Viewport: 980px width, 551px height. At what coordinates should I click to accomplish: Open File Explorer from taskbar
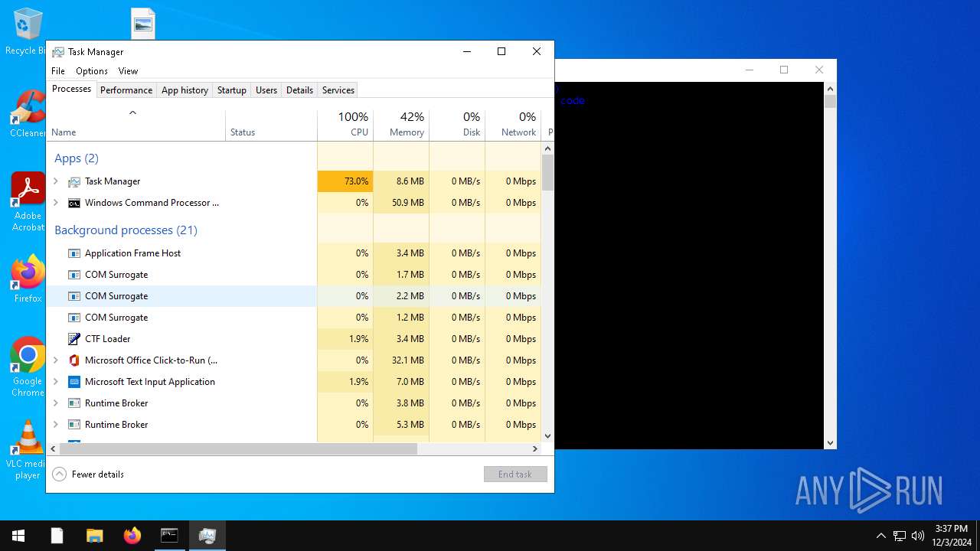(94, 536)
